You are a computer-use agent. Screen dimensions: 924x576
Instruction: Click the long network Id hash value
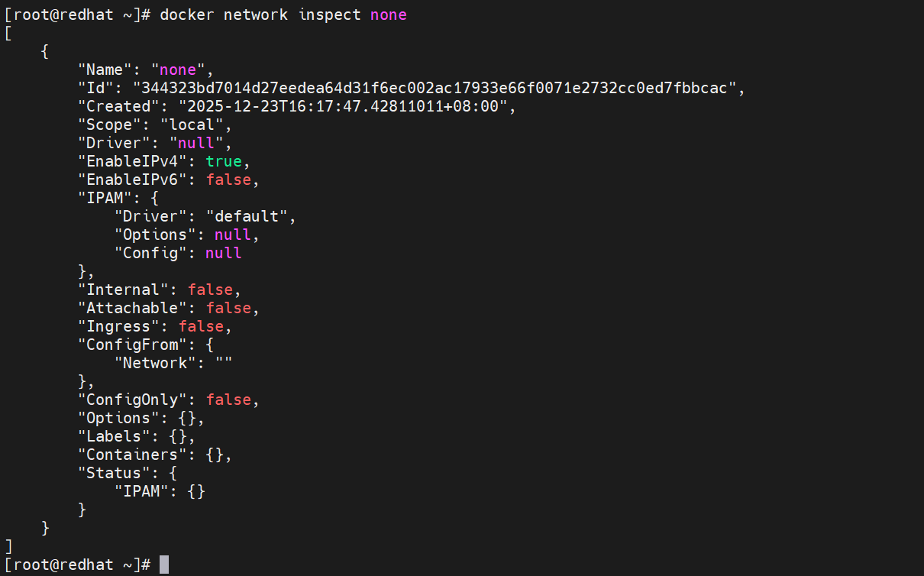438,88
